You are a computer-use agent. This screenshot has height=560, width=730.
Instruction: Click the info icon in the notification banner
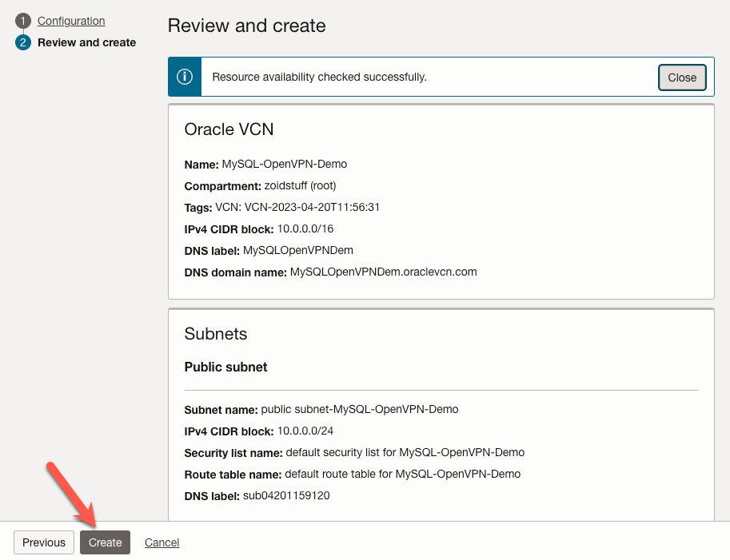185,77
